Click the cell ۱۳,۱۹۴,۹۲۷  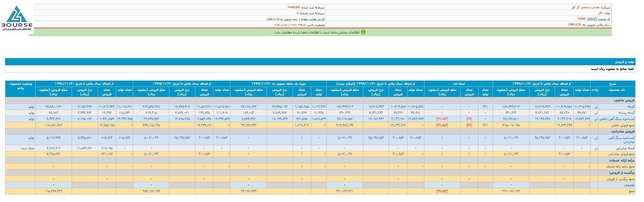(542, 119)
